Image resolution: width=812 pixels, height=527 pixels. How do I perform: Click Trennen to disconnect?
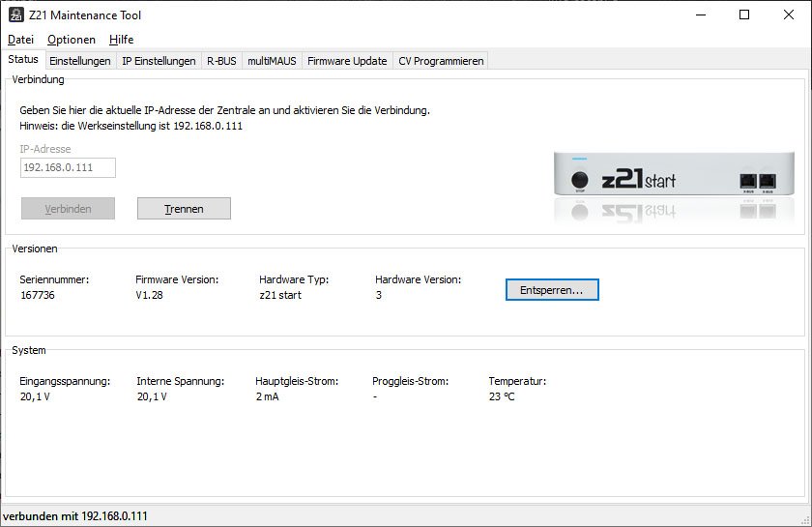pyautogui.click(x=184, y=209)
